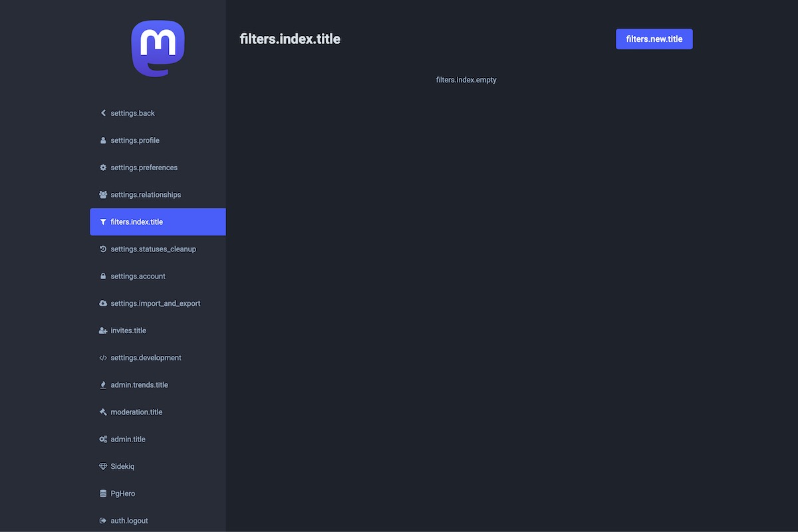The width and height of the screenshot is (798, 532).
Task: Click the people icon beside settings.relationships
Action: [103, 195]
